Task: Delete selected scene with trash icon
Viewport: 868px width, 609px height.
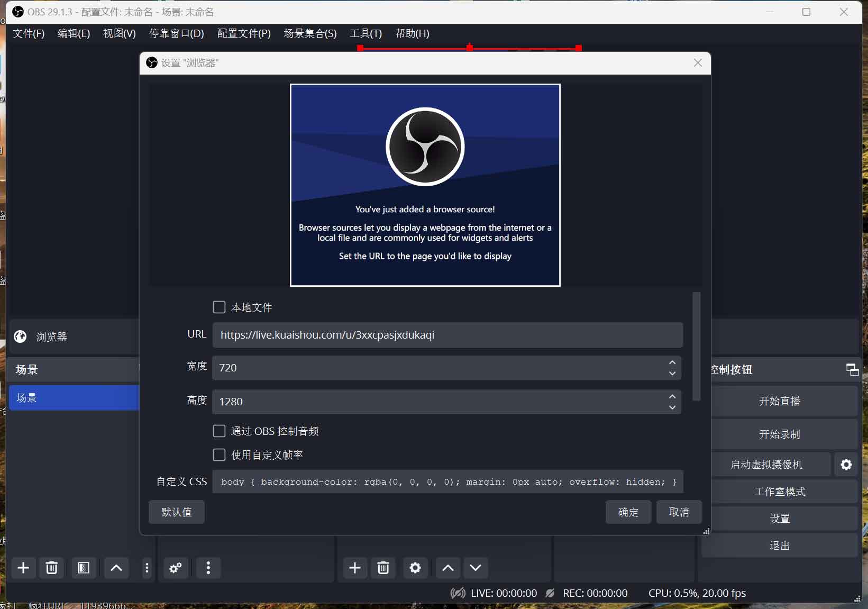Action: [51, 568]
